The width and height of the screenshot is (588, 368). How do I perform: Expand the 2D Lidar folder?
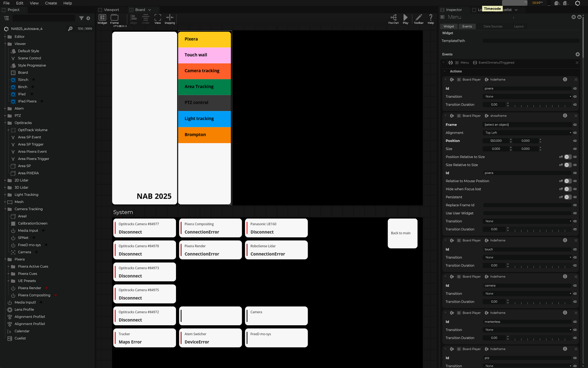(x=5, y=180)
